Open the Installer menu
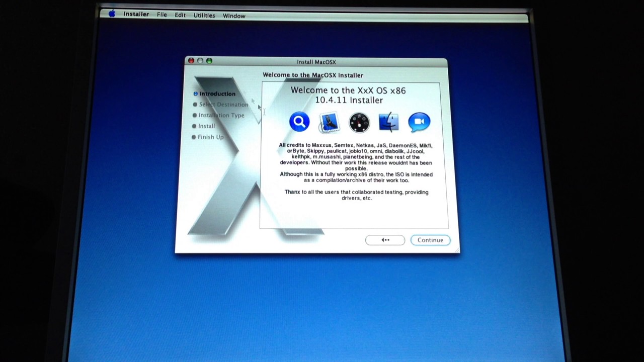Image resolution: width=644 pixels, height=362 pixels. 136,14
